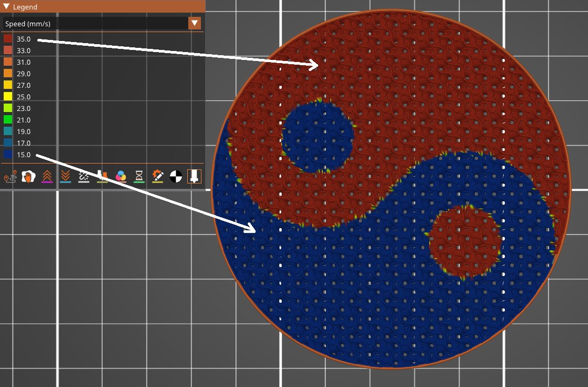Select the 29.0 speed value text

(x=24, y=74)
